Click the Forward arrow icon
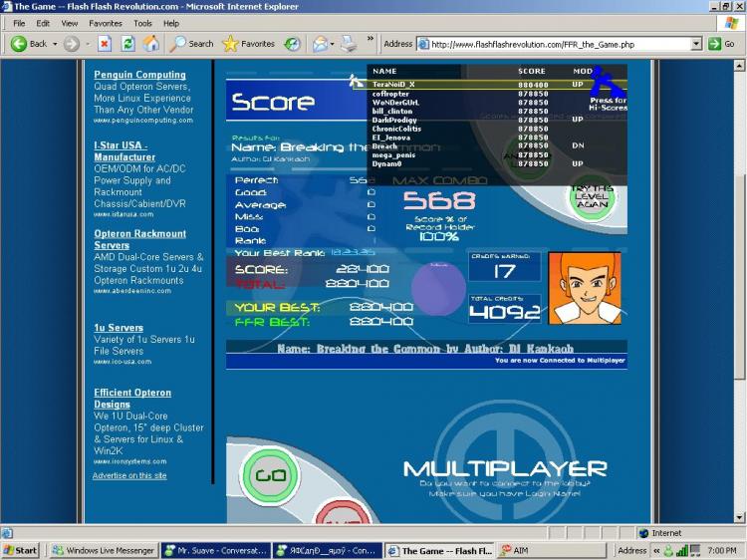The width and height of the screenshot is (747, 560). [x=72, y=44]
